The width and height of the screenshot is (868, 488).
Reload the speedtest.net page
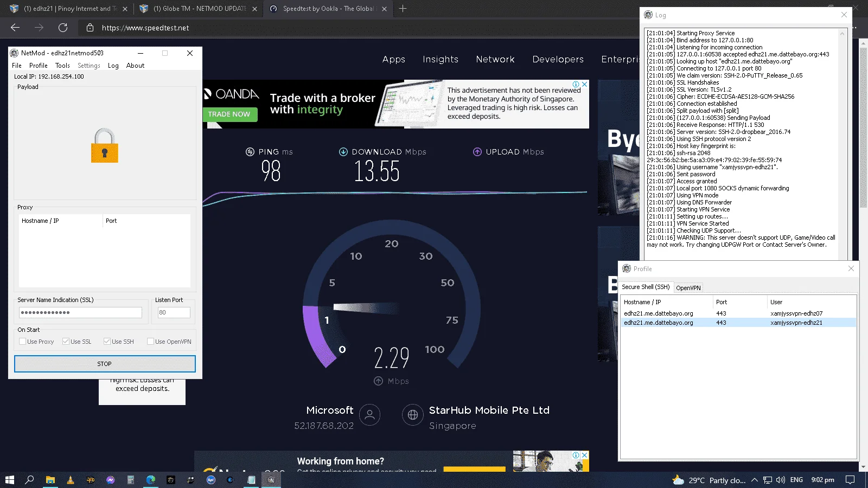pos(63,28)
